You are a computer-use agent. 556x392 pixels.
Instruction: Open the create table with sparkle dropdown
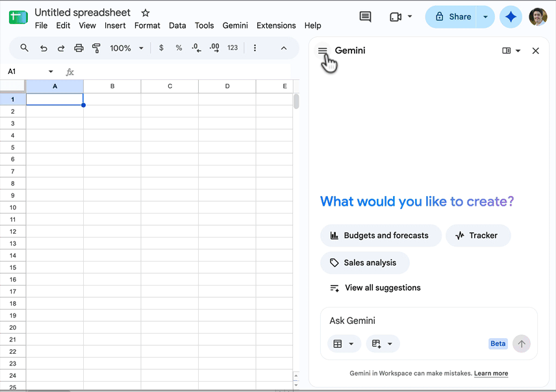(x=383, y=344)
